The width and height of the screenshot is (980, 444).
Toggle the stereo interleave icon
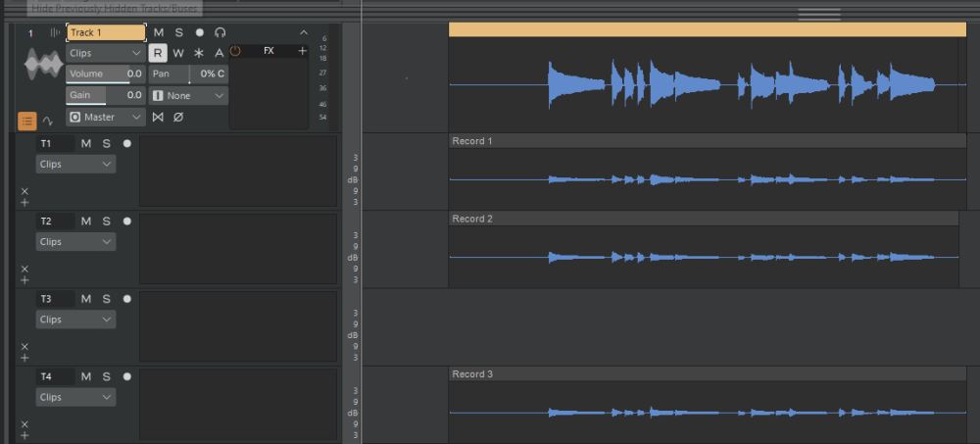pyautogui.click(x=158, y=117)
